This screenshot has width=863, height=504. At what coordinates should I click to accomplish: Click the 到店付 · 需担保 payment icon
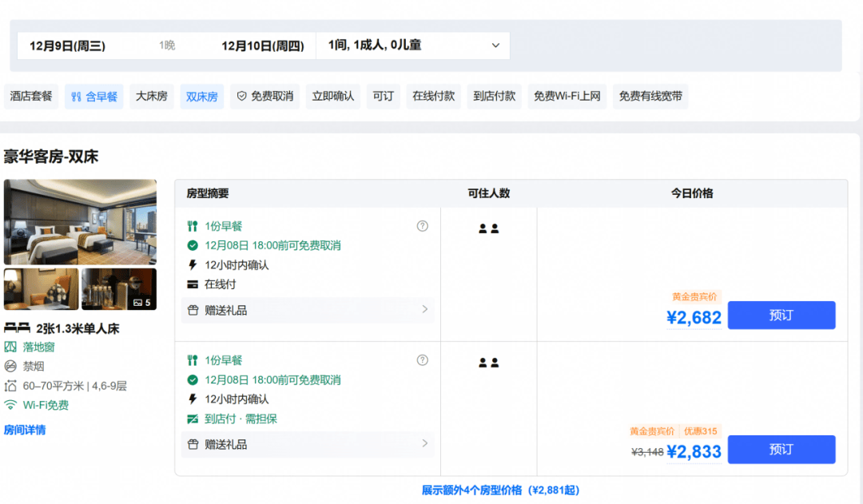point(193,419)
